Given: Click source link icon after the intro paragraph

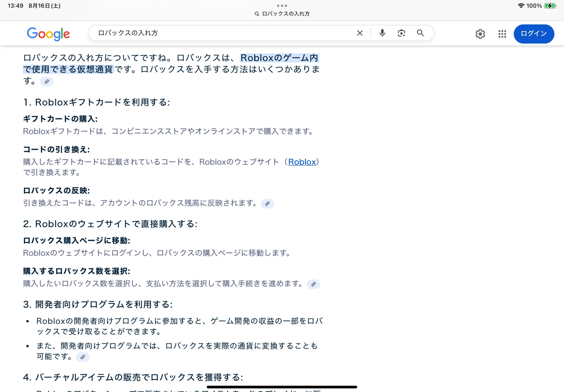Looking at the screenshot, I should [x=47, y=81].
